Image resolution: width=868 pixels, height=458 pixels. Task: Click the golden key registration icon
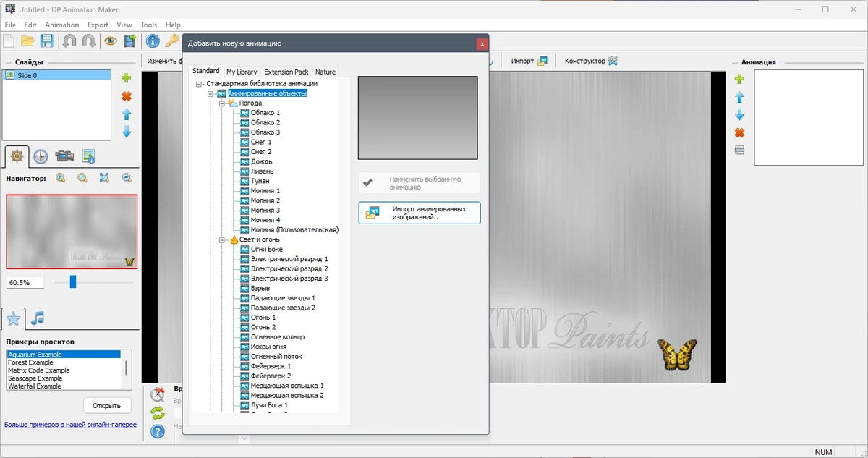(x=171, y=41)
